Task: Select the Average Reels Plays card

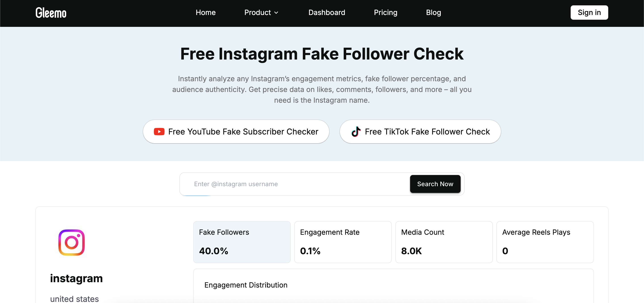Action: pyautogui.click(x=545, y=242)
